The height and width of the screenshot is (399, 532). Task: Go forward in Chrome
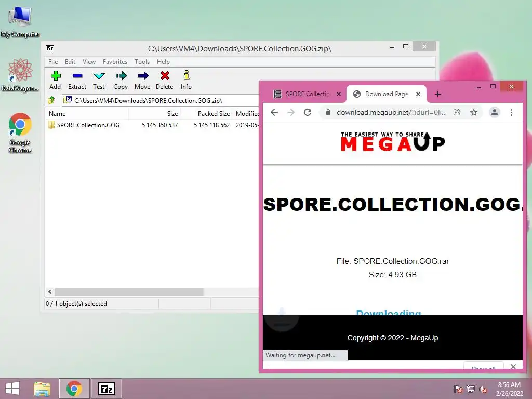(291, 112)
